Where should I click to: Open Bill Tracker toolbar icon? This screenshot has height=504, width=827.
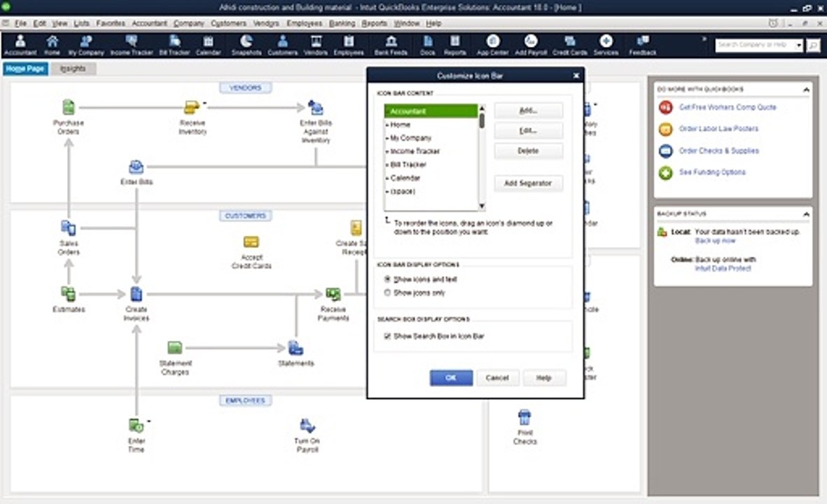[x=174, y=45]
